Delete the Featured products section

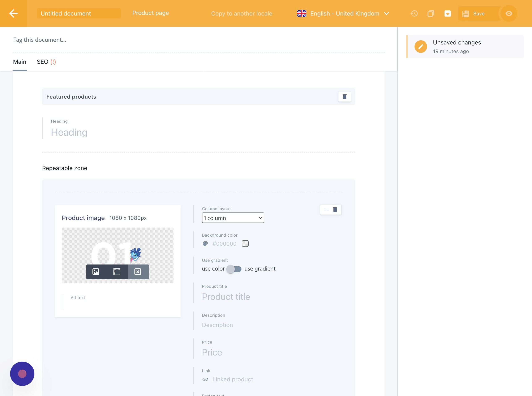pos(344,96)
